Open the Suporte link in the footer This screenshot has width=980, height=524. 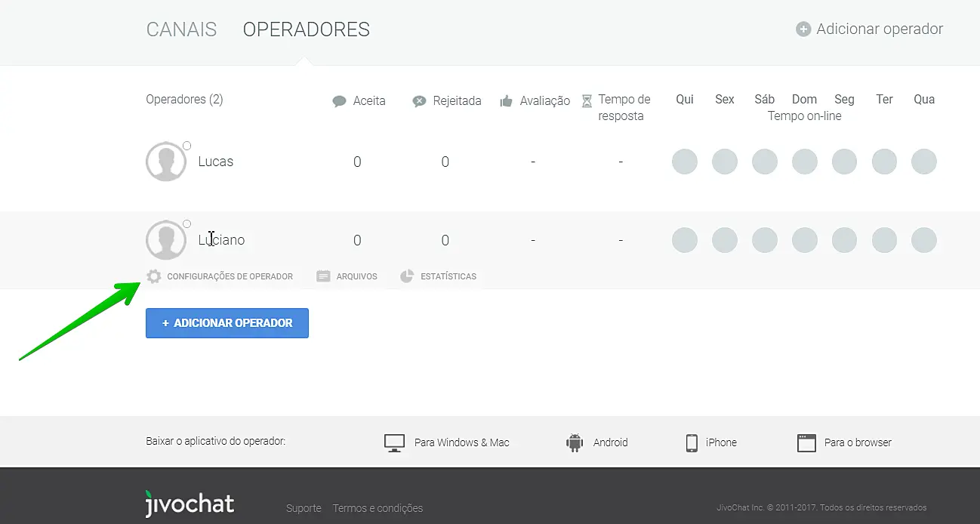(304, 508)
